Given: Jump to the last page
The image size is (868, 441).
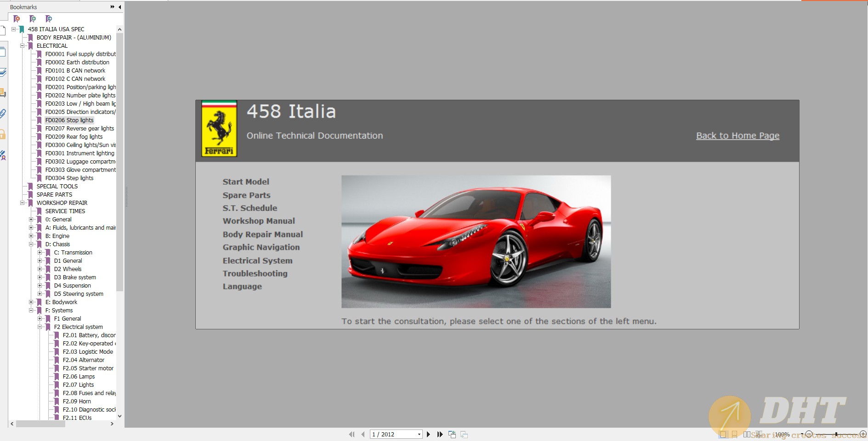Looking at the screenshot, I should [x=440, y=434].
